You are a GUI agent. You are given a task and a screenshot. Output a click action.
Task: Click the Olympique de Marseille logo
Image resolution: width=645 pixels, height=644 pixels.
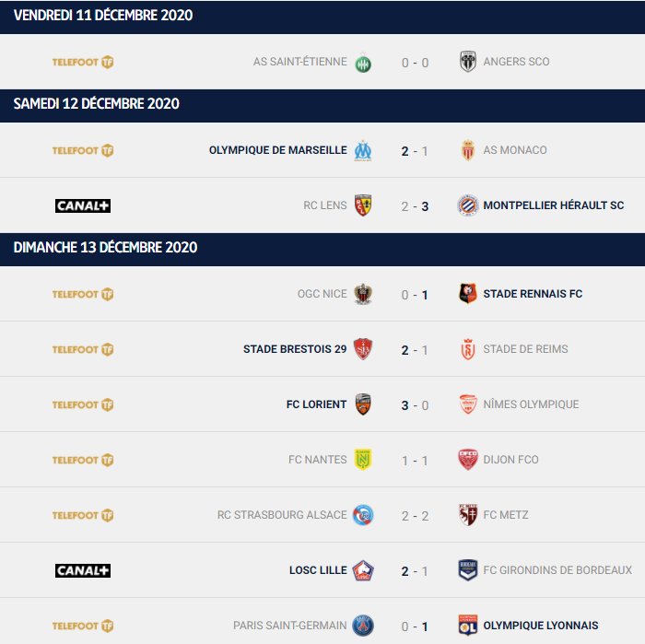(x=363, y=150)
